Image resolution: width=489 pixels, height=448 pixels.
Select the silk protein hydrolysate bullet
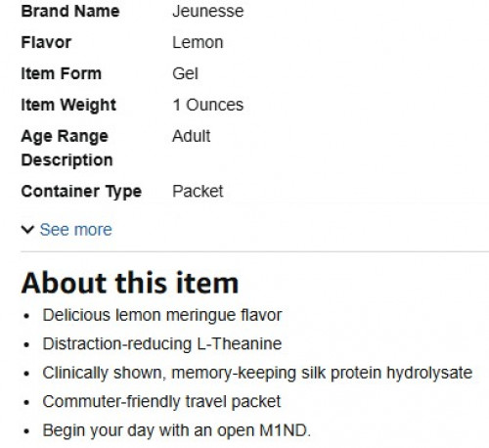pyautogui.click(x=257, y=373)
